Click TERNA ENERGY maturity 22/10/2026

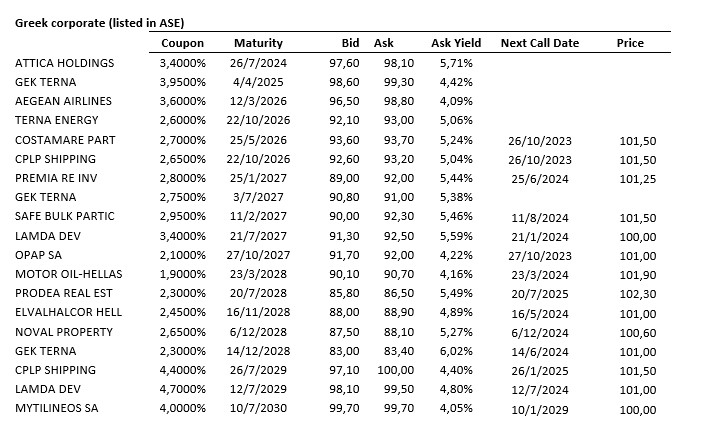pyautogui.click(x=258, y=120)
